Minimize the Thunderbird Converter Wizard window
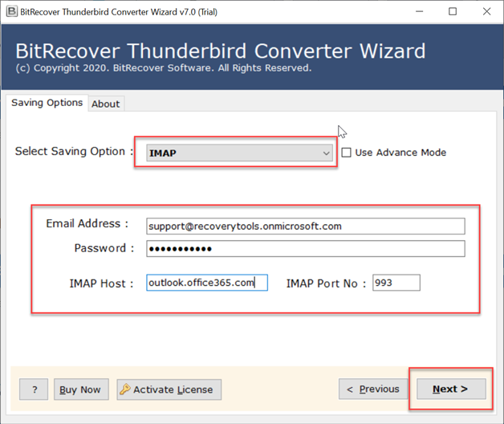This screenshot has width=504, height=424. 419,11
